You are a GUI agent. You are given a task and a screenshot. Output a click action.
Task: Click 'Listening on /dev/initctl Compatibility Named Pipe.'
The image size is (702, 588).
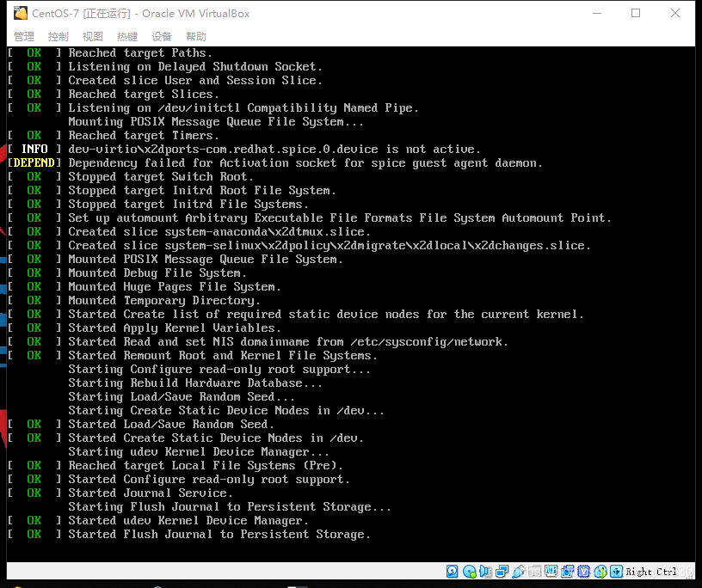point(243,107)
